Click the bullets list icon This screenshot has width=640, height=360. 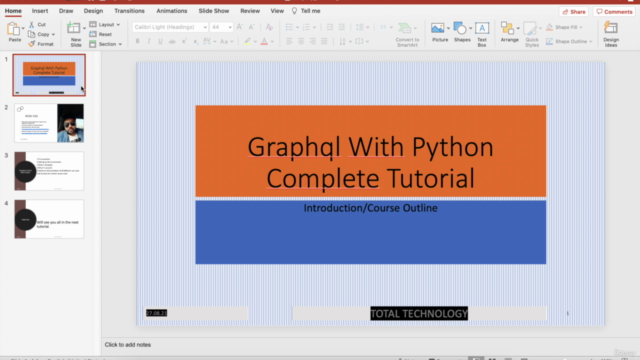tap(289, 27)
